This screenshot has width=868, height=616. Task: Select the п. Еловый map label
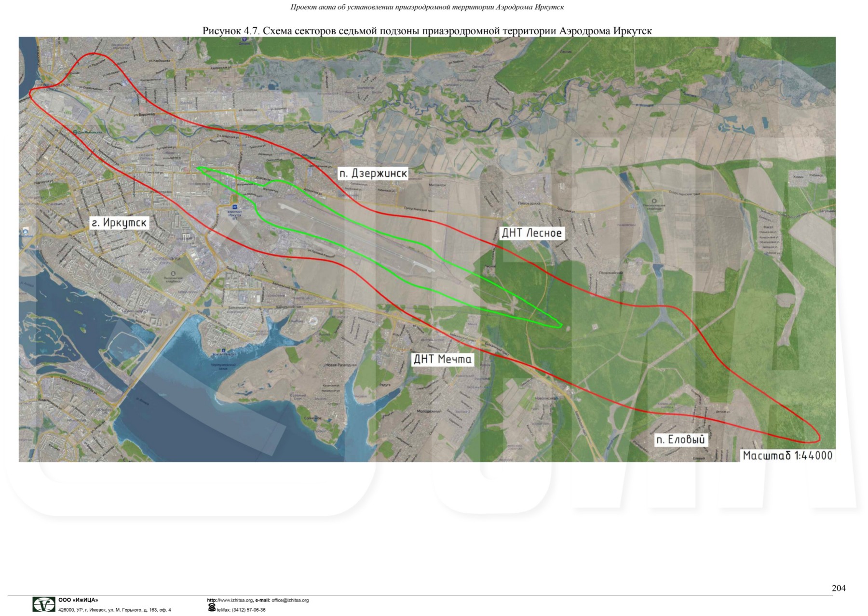click(x=680, y=440)
